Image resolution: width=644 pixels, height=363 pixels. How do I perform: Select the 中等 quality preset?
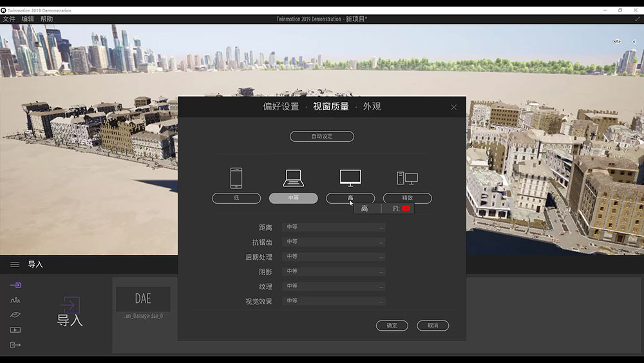[293, 199]
